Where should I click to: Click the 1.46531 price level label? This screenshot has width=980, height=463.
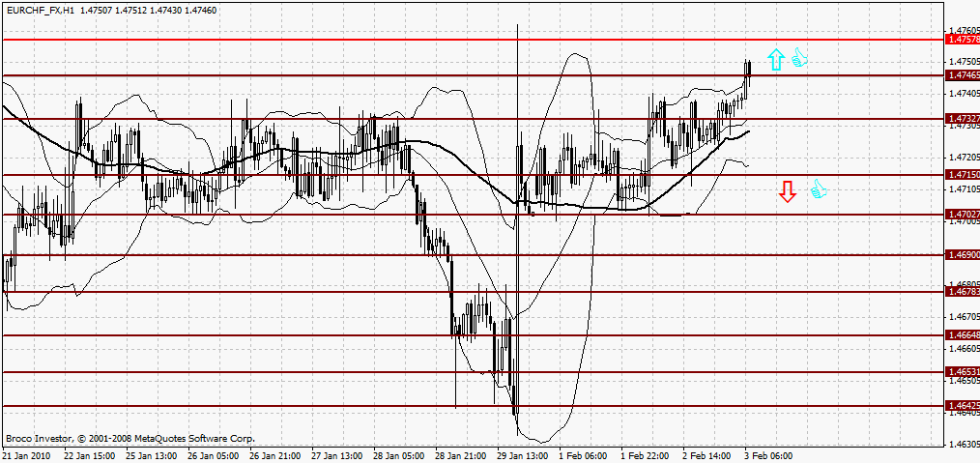pyautogui.click(x=963, y=372)
